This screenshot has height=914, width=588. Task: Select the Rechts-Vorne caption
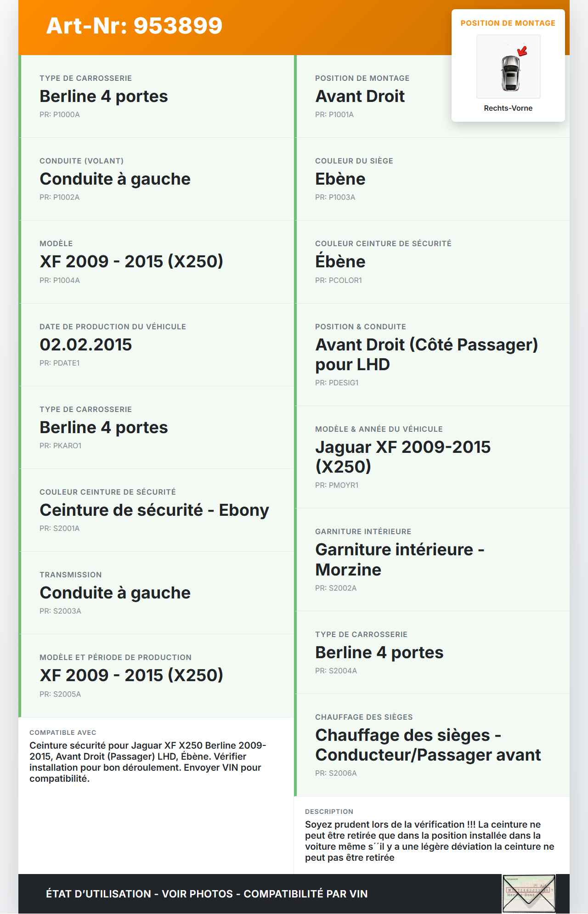tap(508, 108)
